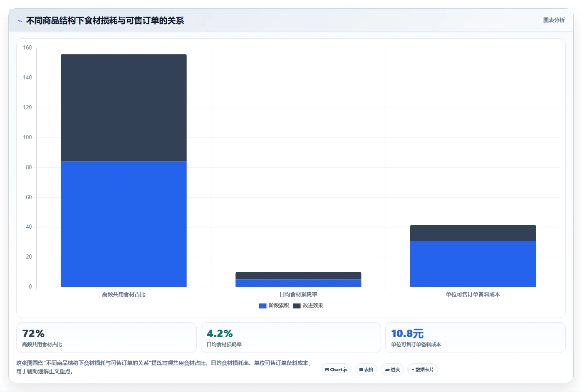Click the x-axis label 单位可售订单备料成本
This screenshot has height=392, width=582.
[x=473, y=294]
